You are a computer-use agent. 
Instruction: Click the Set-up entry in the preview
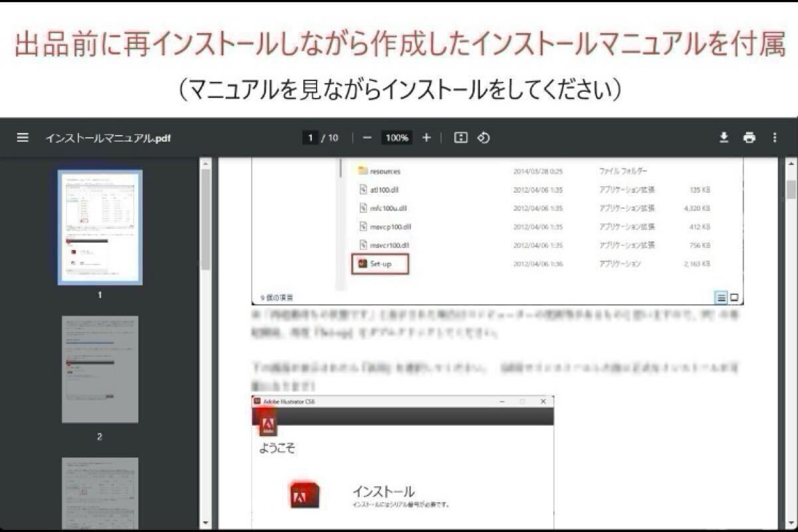(x=380, y=263)
